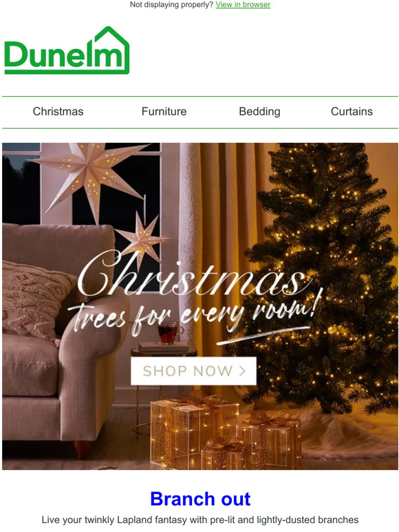Open the View in browser link
This screenshot has height=532, width=399.
(x=243, y=5)
